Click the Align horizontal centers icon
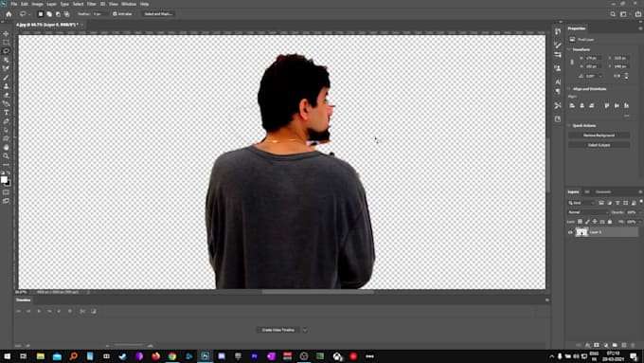644x363 pixels. pos(582,105)
